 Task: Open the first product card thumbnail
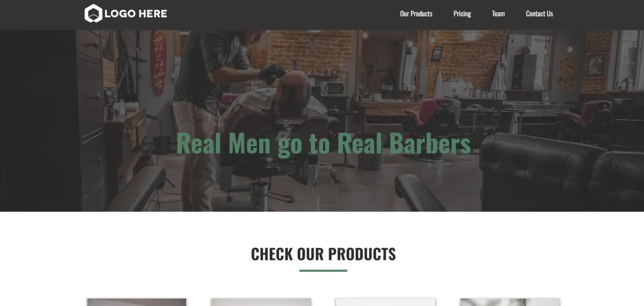pos(137,302)
